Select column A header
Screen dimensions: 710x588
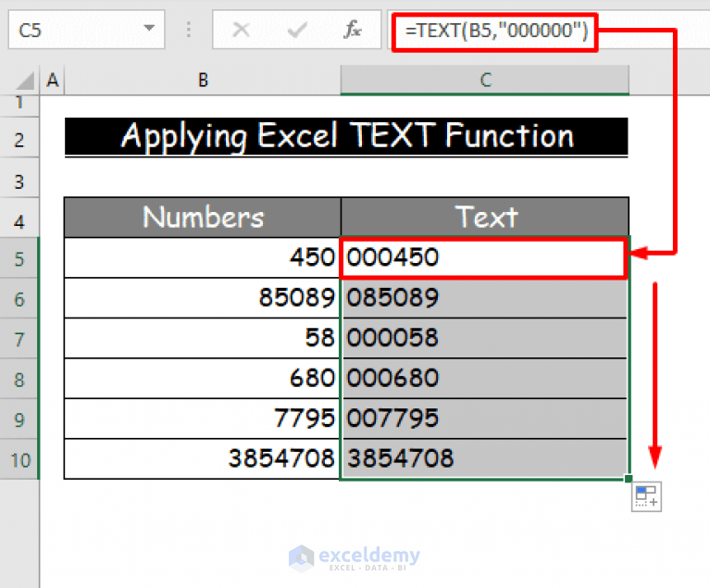click(53, 81)
